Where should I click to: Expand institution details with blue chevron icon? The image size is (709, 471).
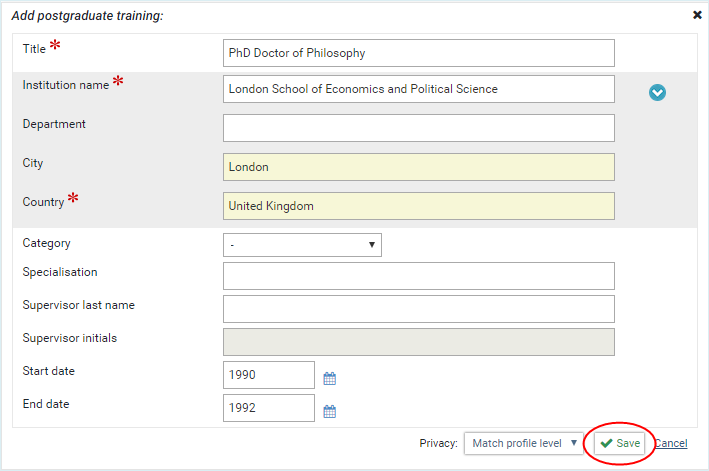pyautogui.click(x=657, y=92)
